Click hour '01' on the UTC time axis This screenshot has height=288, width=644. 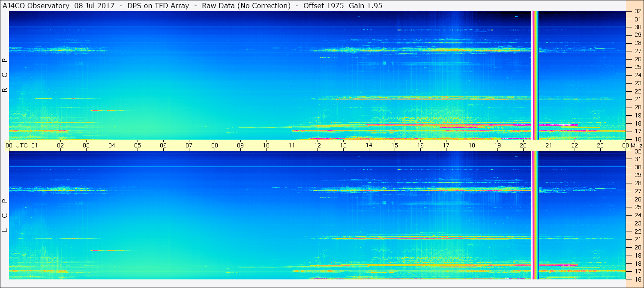(x=35, y=145)
